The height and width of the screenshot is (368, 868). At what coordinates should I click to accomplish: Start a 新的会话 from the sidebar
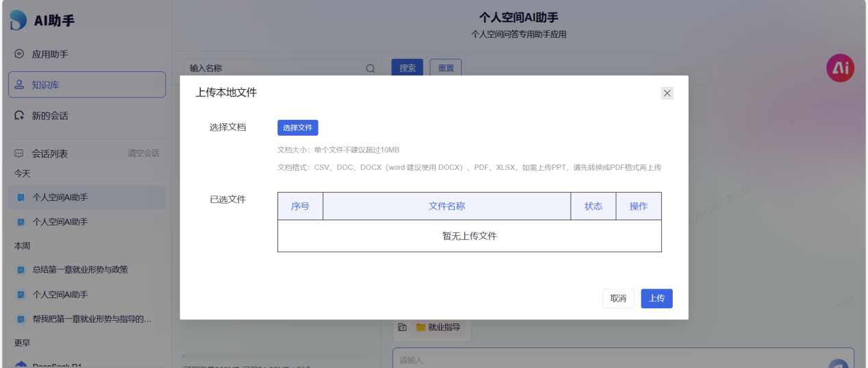49,116
